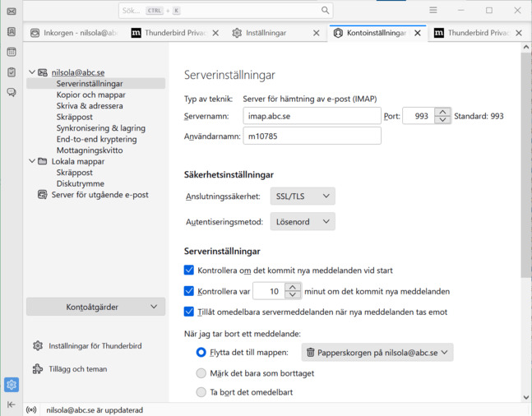Image resolution: width=532 pixels, height=416 pixels.
Task: Open the Calendar sidebar icon
Action: (12, 52)
